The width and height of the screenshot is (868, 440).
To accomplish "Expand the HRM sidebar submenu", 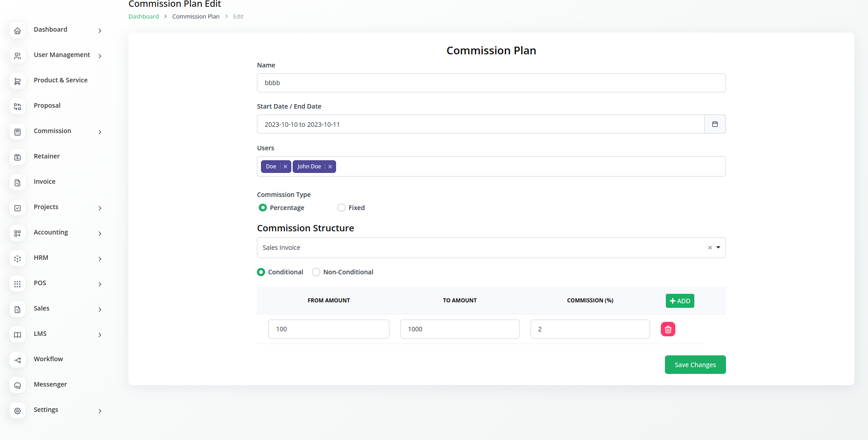I will pos(100,259).
